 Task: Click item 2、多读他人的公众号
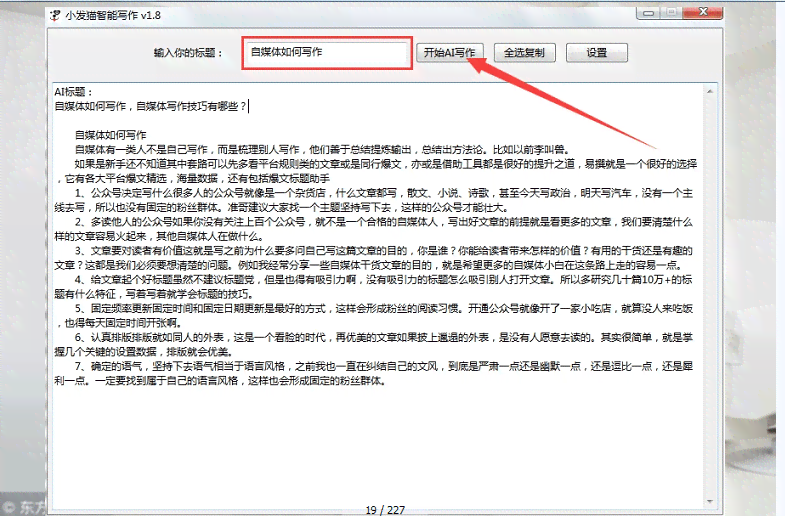(x=373, y=229)
